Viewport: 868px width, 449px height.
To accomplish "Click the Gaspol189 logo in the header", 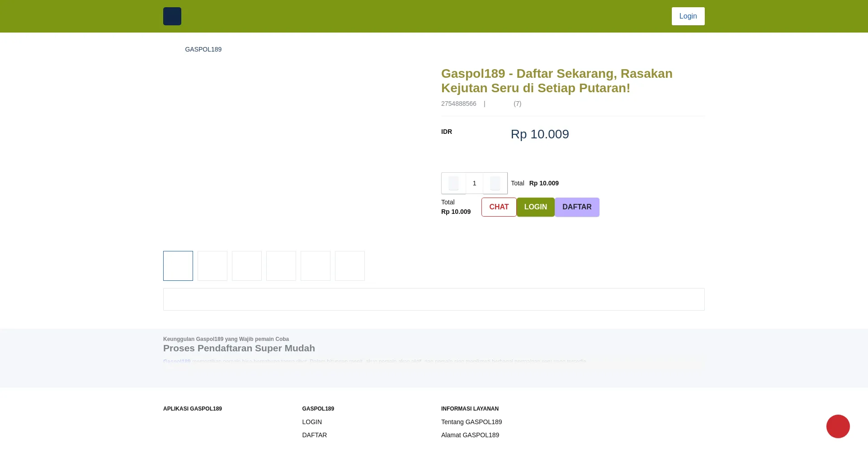I will (172, 16).
